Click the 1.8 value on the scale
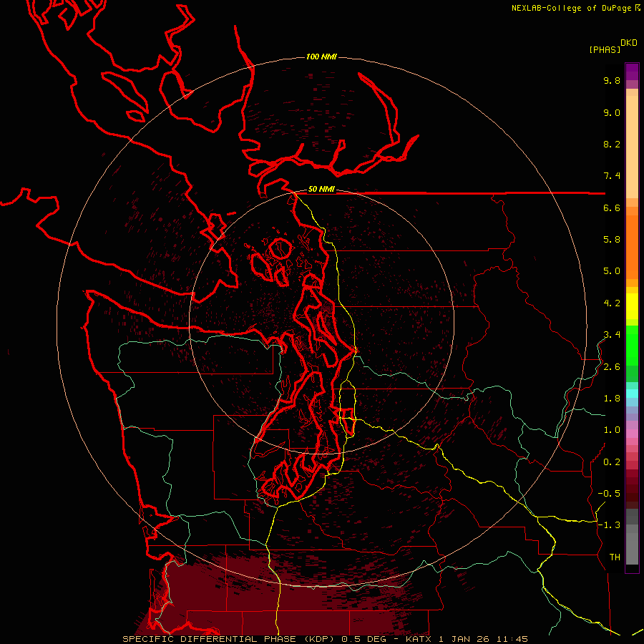Screen dimensions: 644x644 (612, 399)
